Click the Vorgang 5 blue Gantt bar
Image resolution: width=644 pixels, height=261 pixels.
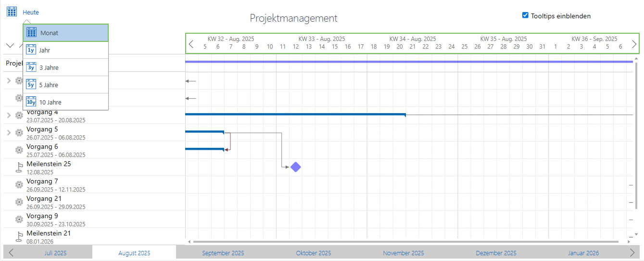[204, 131]
